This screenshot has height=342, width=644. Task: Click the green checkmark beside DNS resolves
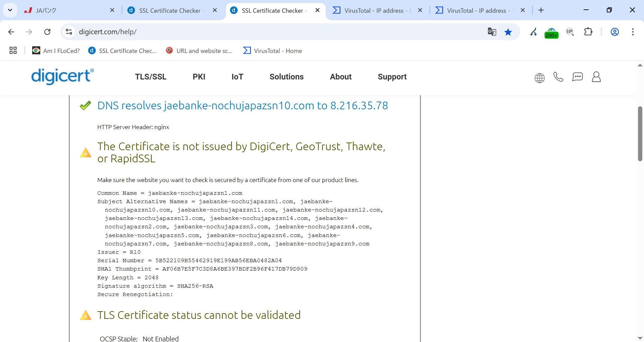pyautogui.click(x=86, y=105)
